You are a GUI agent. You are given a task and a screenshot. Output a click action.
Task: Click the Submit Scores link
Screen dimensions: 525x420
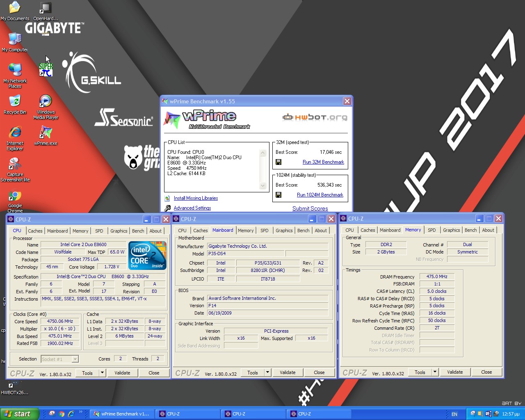click(310, 208)
